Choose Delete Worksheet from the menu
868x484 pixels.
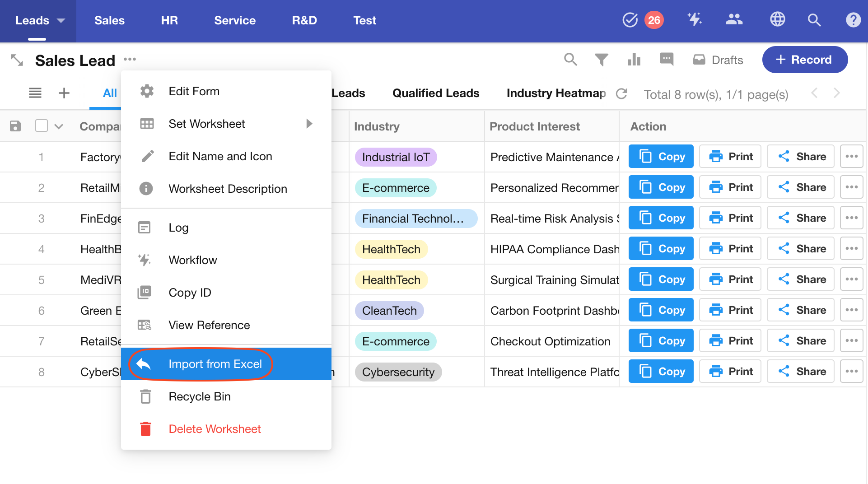[x=215, y=429]
